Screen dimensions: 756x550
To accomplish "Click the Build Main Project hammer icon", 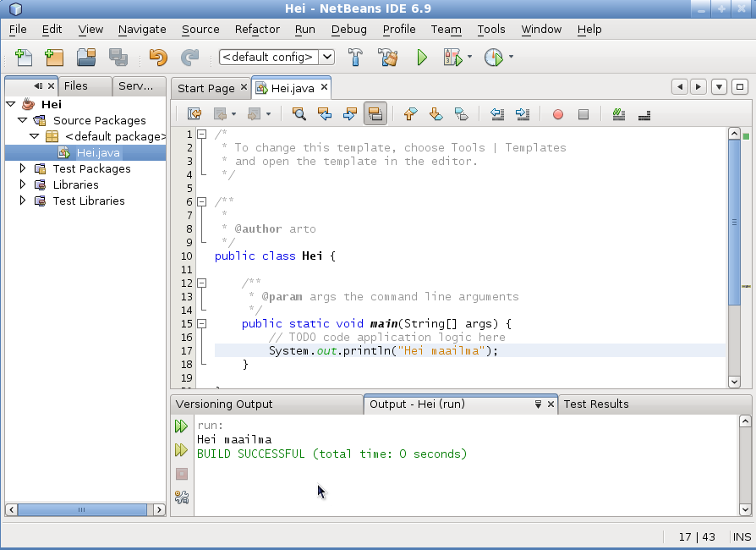I will (x=355, y=58).
